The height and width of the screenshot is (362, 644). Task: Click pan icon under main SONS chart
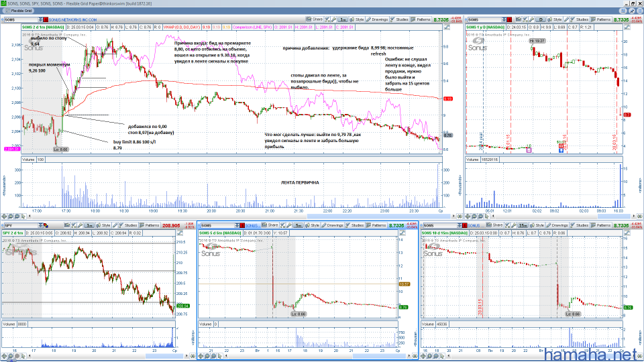[4, 217]
